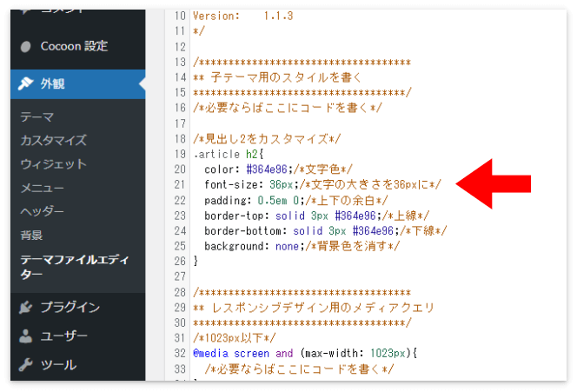Image resolution: width=577 pixels, height=392 pixels.
Task: Click the padding 0.5em 0 line
Action: coord(296,200)
